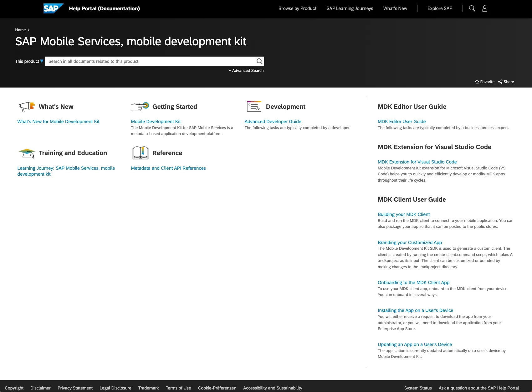Open SAP Learning Journeys menu item

350,8
